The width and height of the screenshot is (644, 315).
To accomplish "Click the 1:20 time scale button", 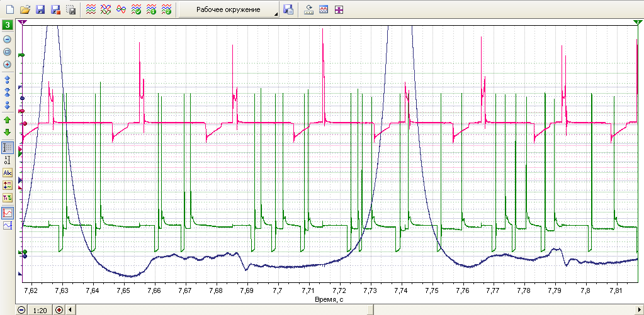I will (40, 311).
